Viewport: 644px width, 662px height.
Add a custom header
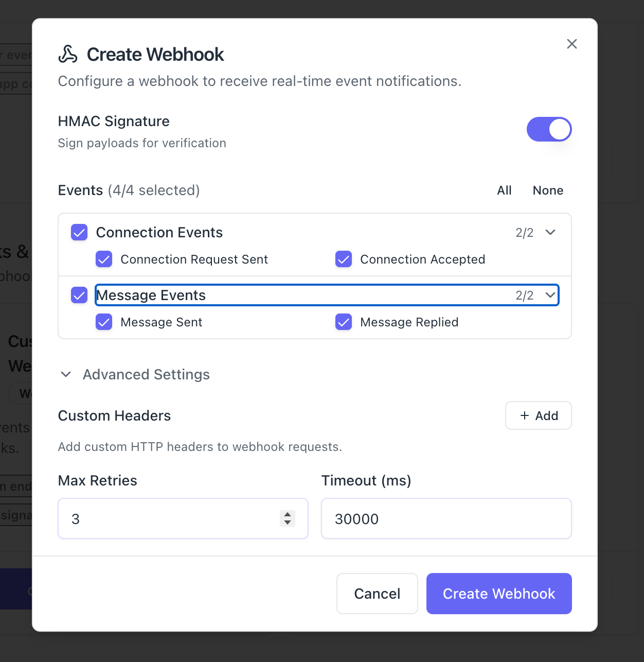point(538,415)
